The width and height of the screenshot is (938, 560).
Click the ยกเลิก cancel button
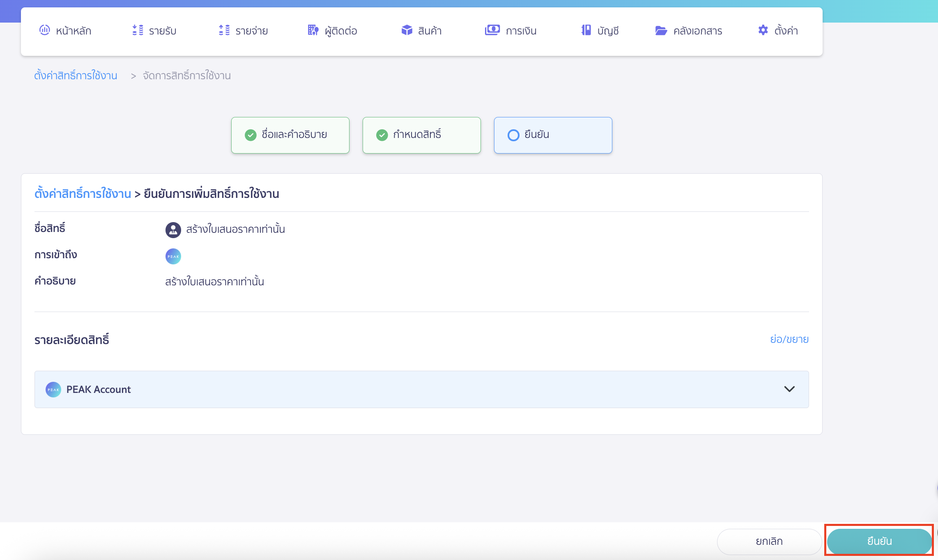pyautogui.click(x=768, y=541)
